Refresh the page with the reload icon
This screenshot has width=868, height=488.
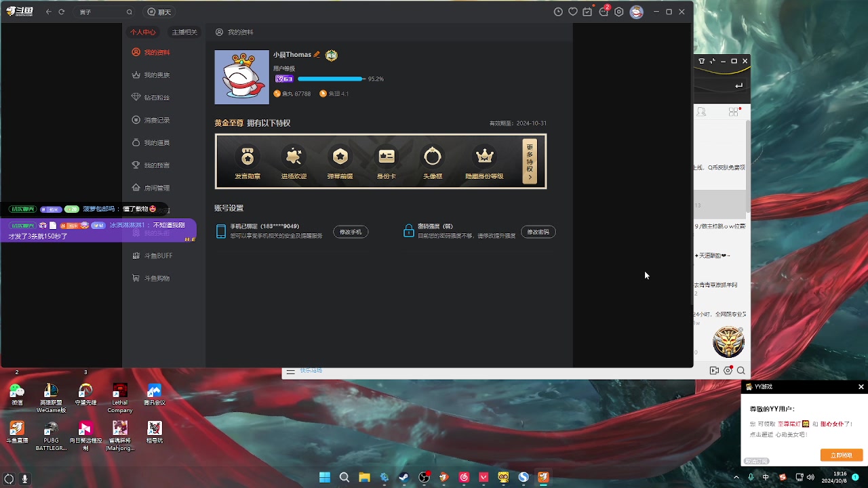62,12
